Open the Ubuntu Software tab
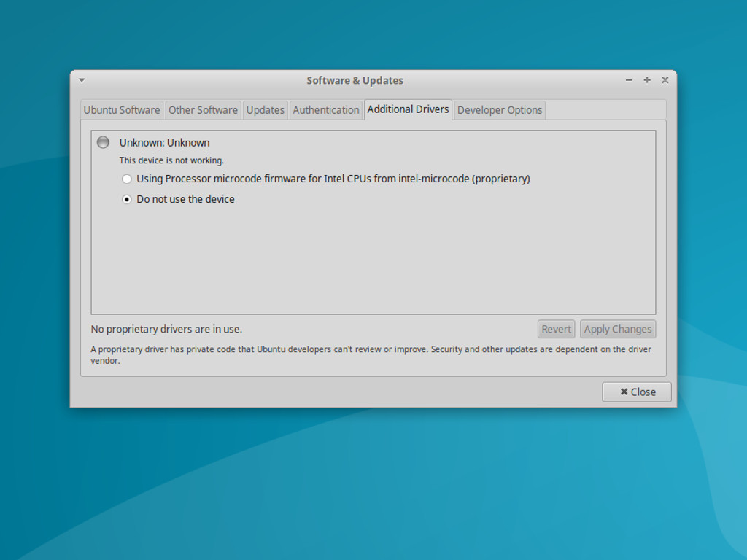This screenshot has height=560, width=747. (122, 110)
